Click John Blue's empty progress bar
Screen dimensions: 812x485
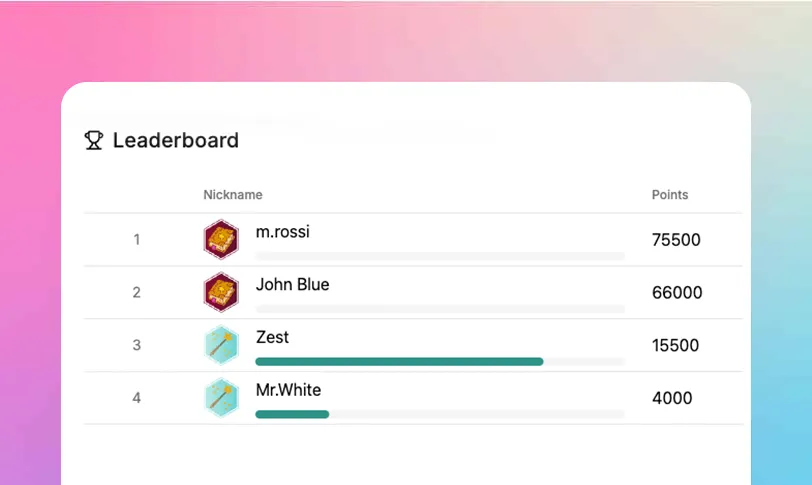click(440, 309)
